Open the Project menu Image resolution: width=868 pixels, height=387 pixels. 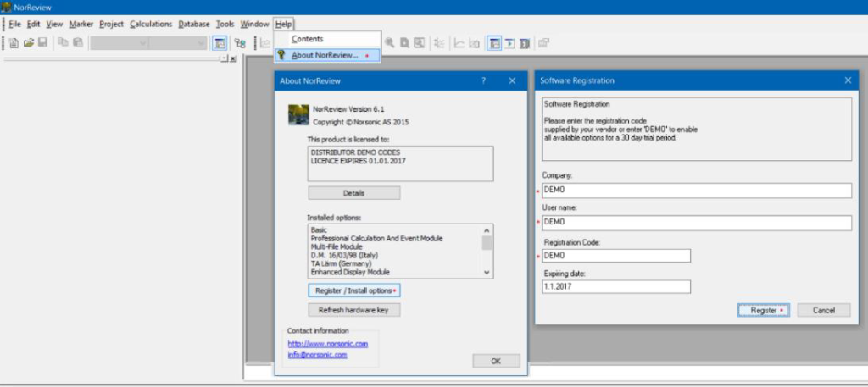[111, 25]
